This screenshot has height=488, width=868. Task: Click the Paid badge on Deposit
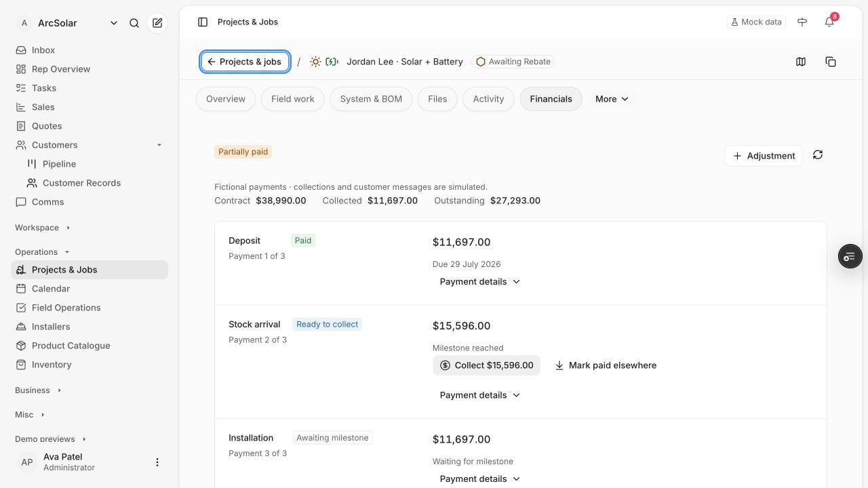(x=303, y=241)
